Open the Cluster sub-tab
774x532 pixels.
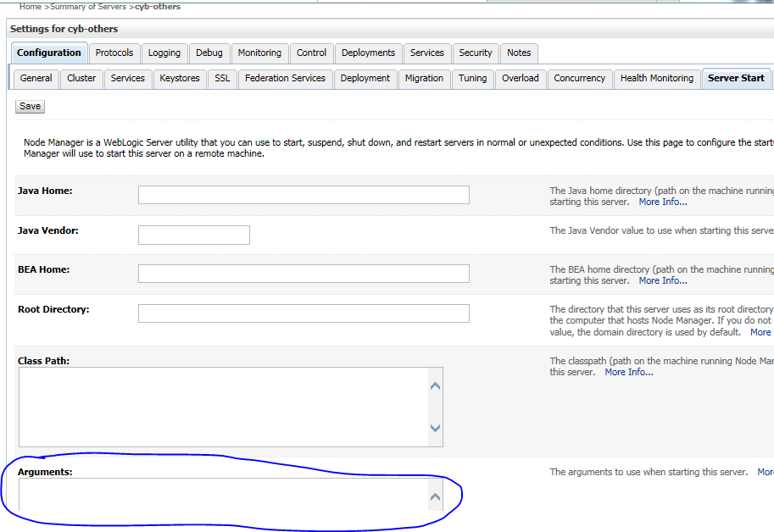click(x=81, y=79)
